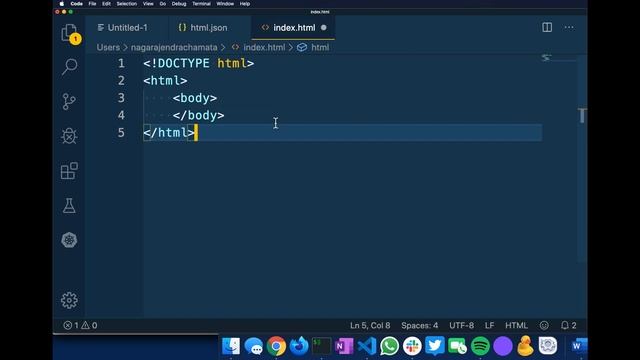Click the Visual Studio Code dock icon
640x360 pixels.
tap(367, 346)
